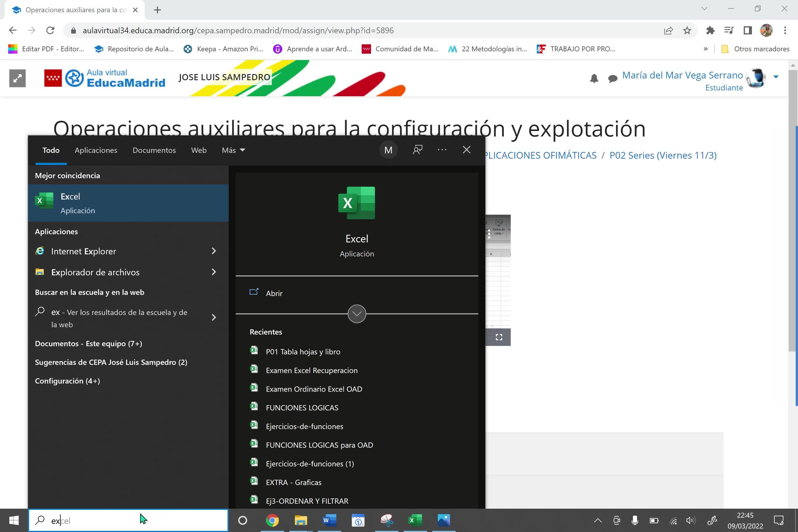
Task: Click the feedback icon in the search panel
Action: click(x=417, y=150)
